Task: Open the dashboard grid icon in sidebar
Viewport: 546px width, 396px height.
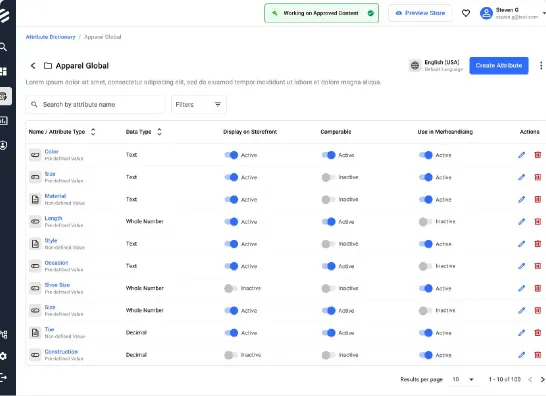Action: [3, 71]
